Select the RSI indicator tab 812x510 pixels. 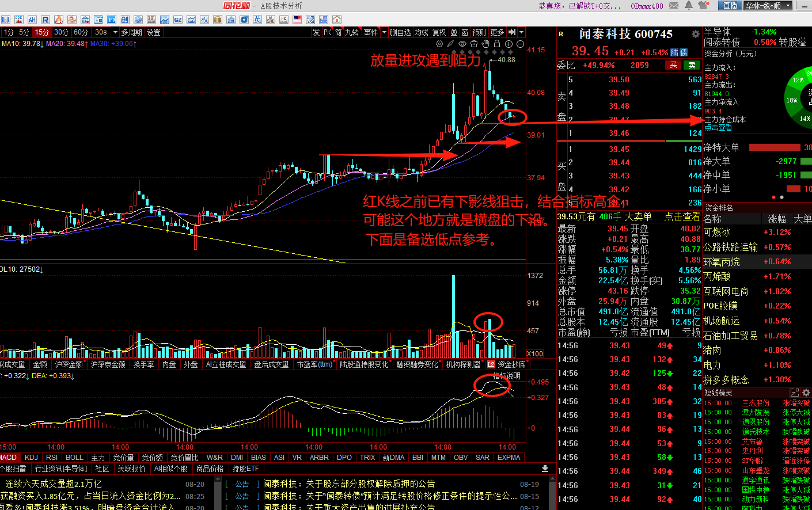52,458
